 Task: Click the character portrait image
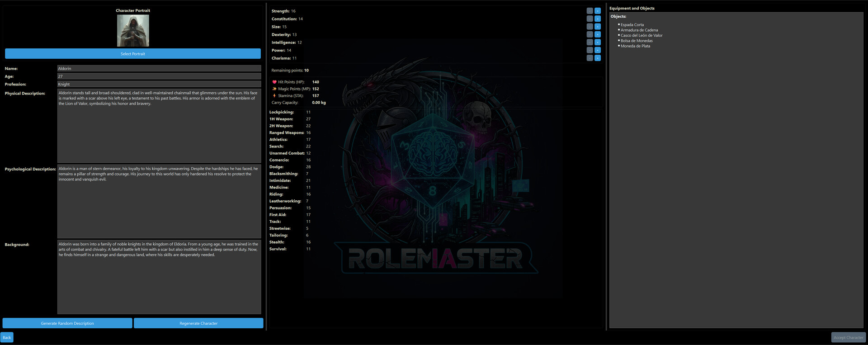click(133, 31)
